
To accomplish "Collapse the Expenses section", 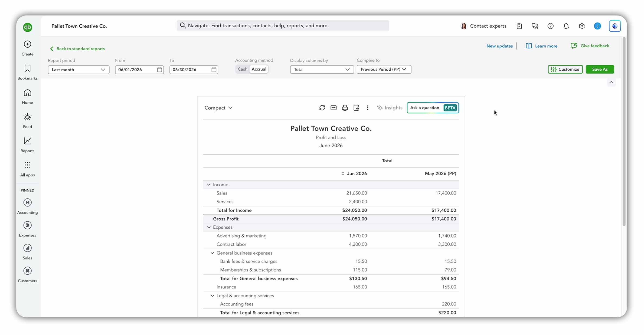I will tap(209, 227).
